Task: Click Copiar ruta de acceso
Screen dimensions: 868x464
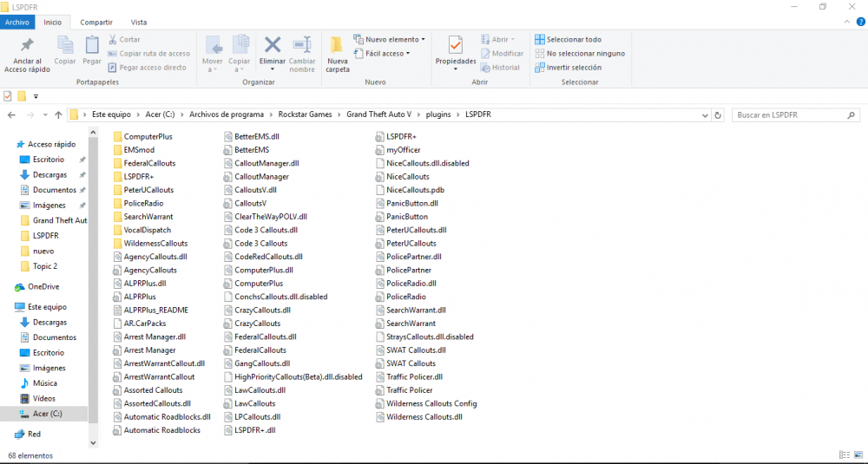Action: tap(149, 54)
